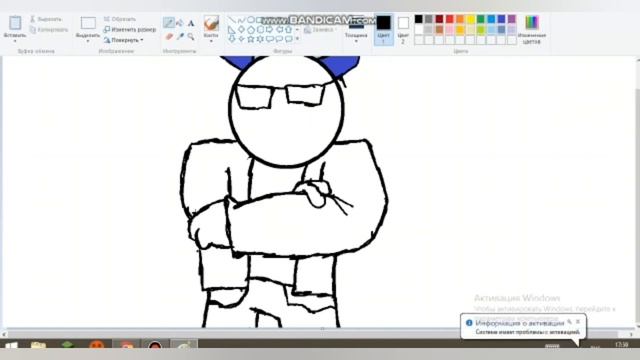Open the Windows Start button
Viewport: 640px width, 360px height.
tap(11, 346)
